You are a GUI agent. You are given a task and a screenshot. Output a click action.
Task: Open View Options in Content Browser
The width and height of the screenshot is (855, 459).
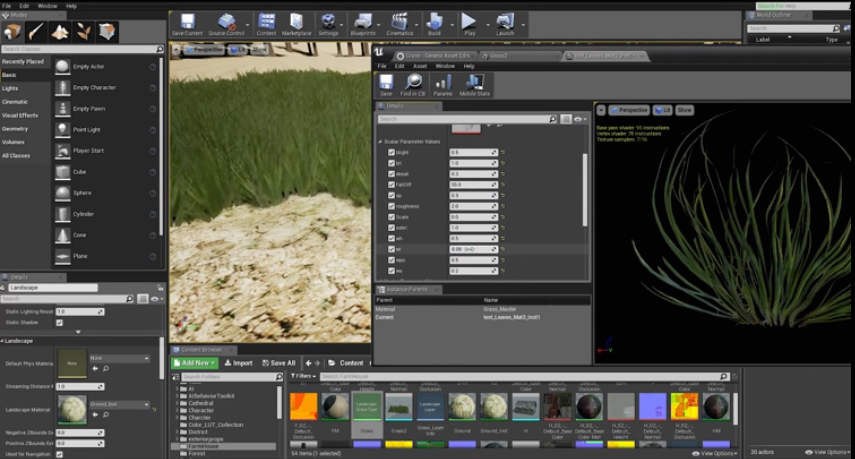pos(715,453)
